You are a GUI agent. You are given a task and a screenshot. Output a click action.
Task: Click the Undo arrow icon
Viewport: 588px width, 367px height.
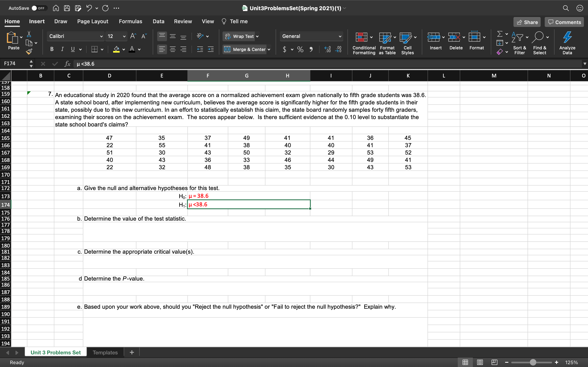(x=89, y=8)
